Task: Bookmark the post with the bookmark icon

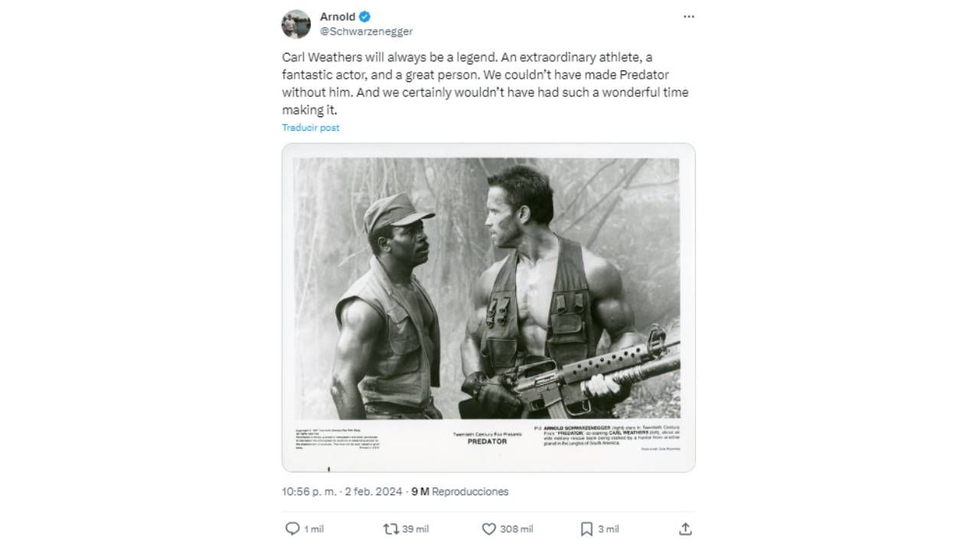Action: coord(586,529)
